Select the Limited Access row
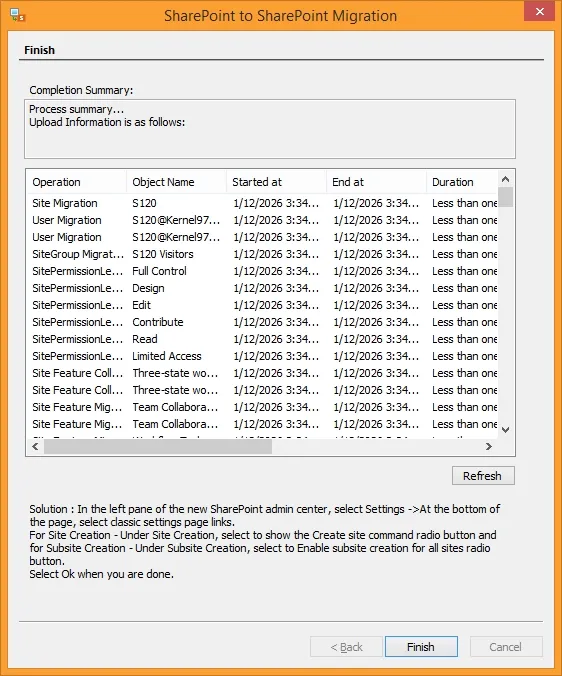The image size is (562, 676). click(262, 356)
